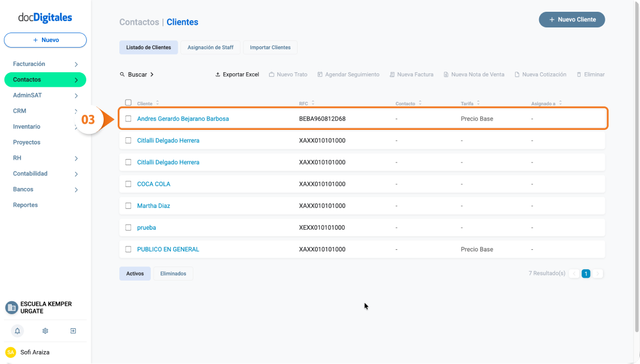Click the Exportar Excel upload icon
This screenshot has width=640, height=364.
[217, 74]
